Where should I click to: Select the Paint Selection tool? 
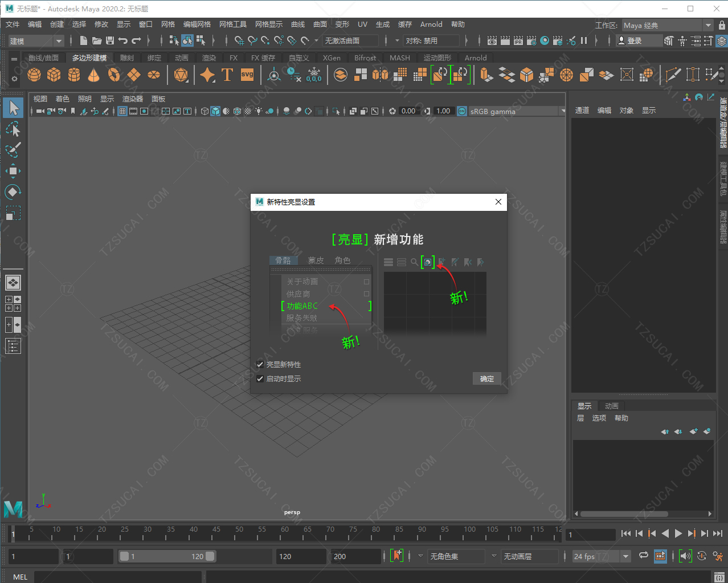pyautogui.click(x=13, y=150)
